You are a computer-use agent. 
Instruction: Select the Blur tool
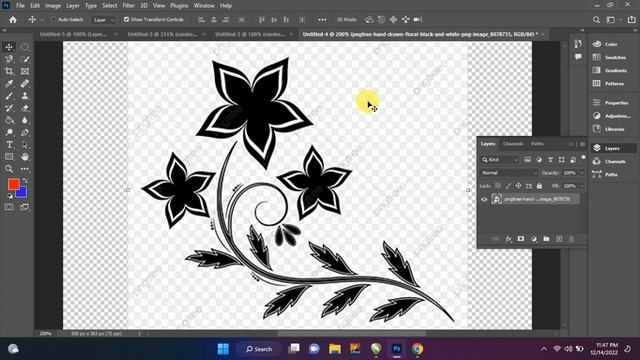pyautogui.click(x=24, y=120)
